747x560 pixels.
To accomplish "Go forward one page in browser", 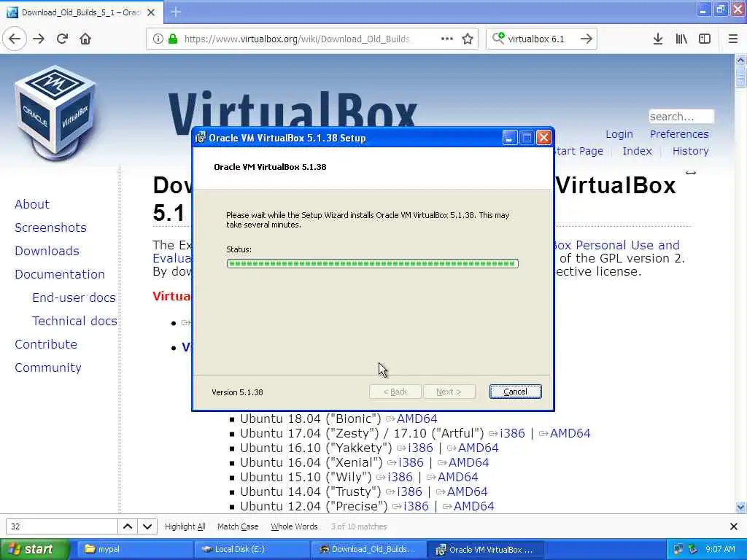I will 39,39.
